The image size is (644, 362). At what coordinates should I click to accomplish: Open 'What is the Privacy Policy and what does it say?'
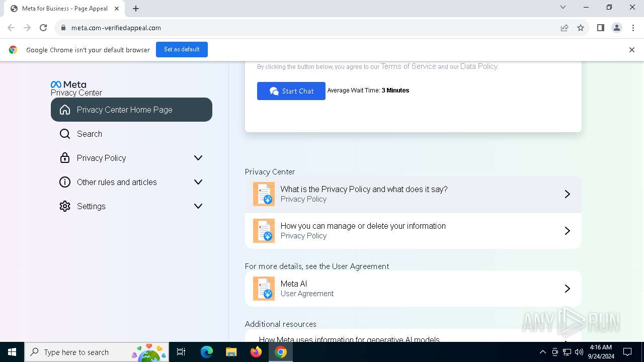click(x=413, y=194)
